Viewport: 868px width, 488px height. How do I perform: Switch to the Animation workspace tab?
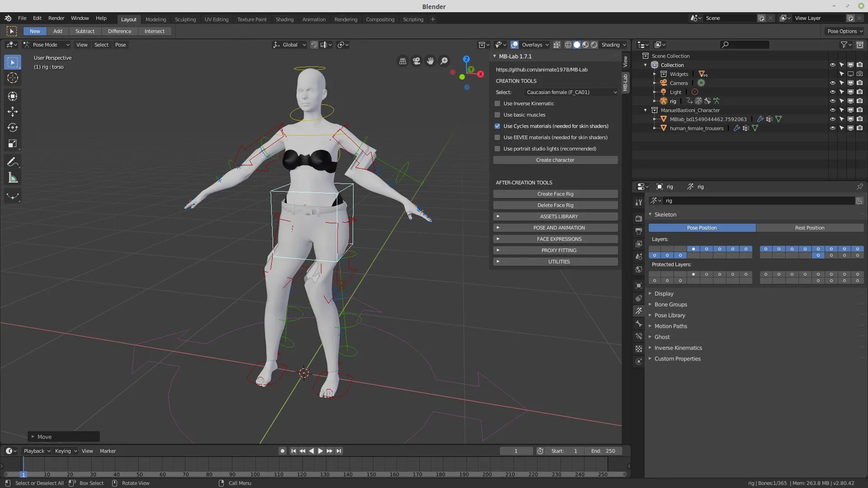[x=314, y=19]
